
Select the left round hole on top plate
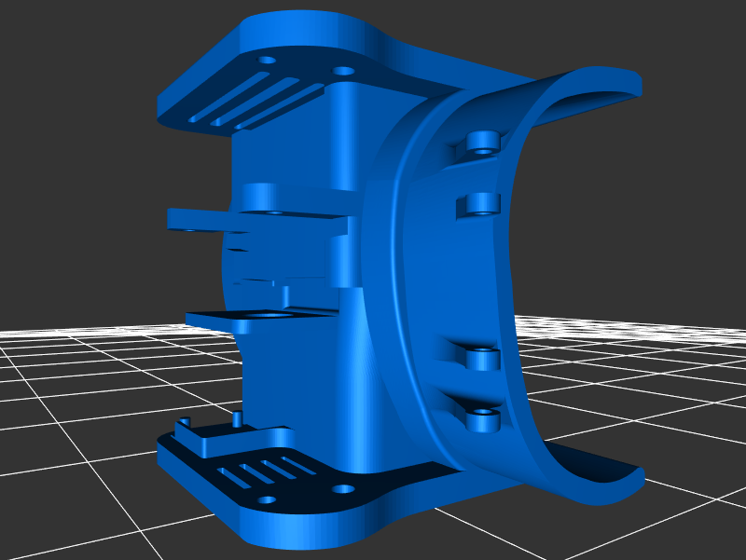tap(268, 61)
